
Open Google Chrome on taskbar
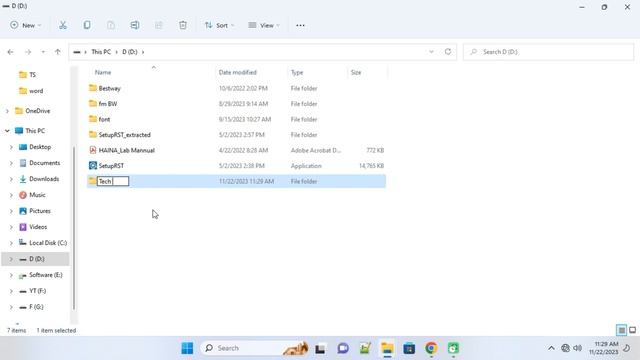pyautogui.click(x=431, y=349)
